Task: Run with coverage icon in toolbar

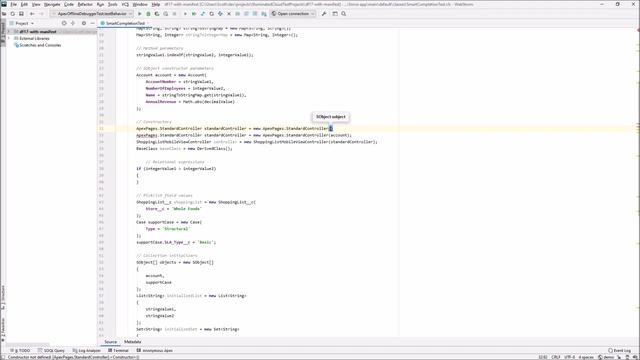Action: (x=157, y=14)
